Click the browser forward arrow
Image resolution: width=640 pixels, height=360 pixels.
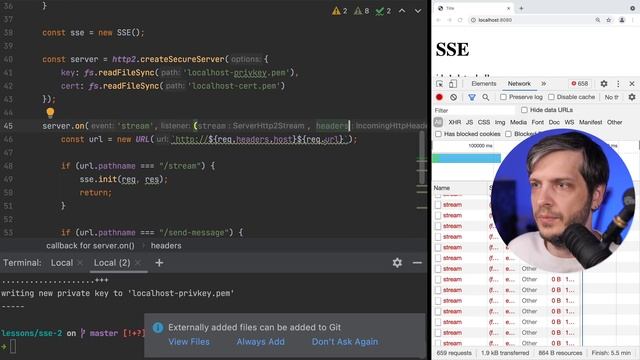pyautogui.click(x=449, y=20)
